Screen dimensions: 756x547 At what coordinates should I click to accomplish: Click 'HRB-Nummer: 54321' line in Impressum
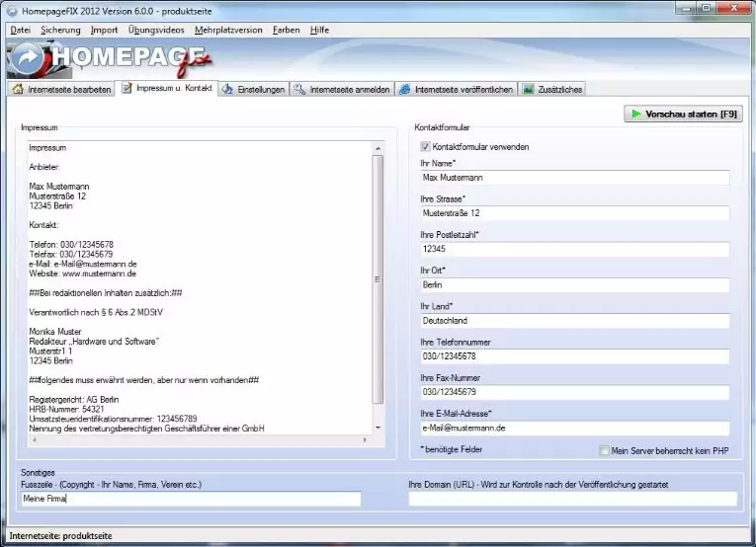pyautogui.click(x=66, y=409)
